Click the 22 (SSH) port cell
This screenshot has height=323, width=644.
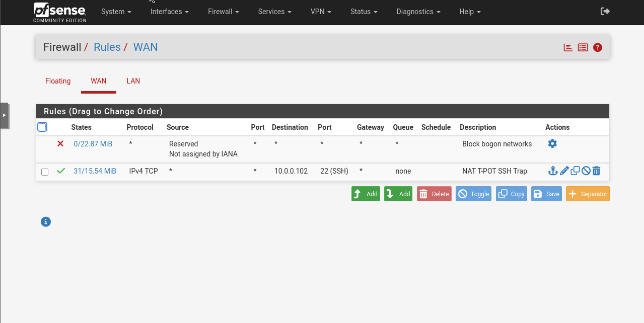334,171
